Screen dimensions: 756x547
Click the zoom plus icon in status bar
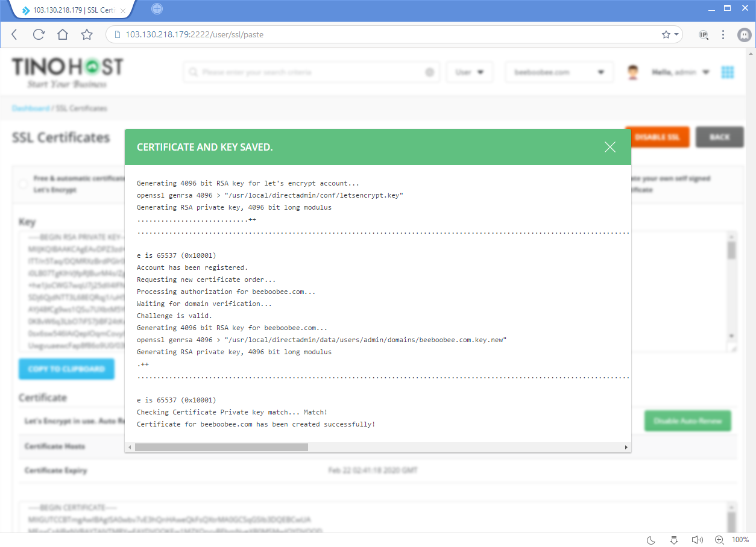point(719,540)
